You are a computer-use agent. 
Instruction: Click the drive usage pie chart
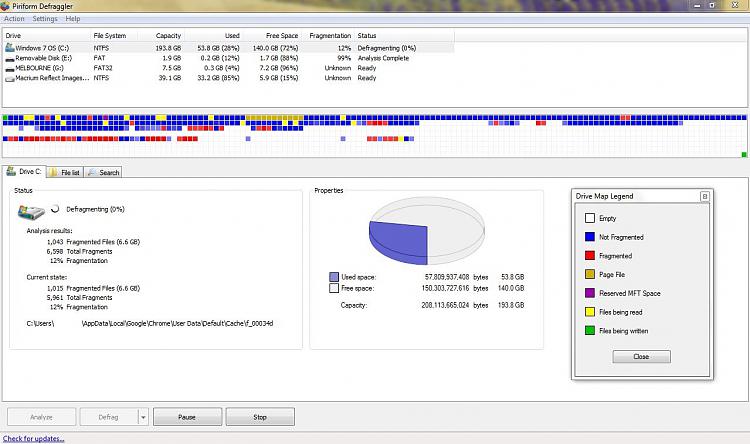point(427,231)
